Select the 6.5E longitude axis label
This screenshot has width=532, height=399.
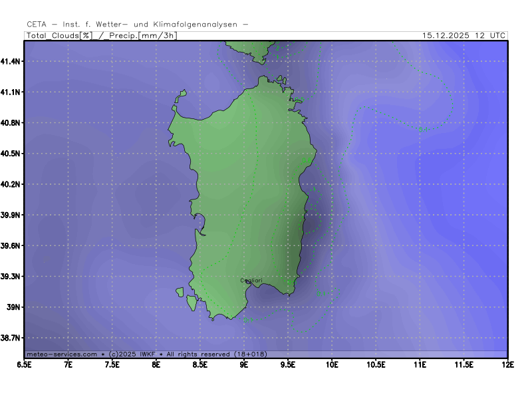pyautogui.click(x=25, y=364)
